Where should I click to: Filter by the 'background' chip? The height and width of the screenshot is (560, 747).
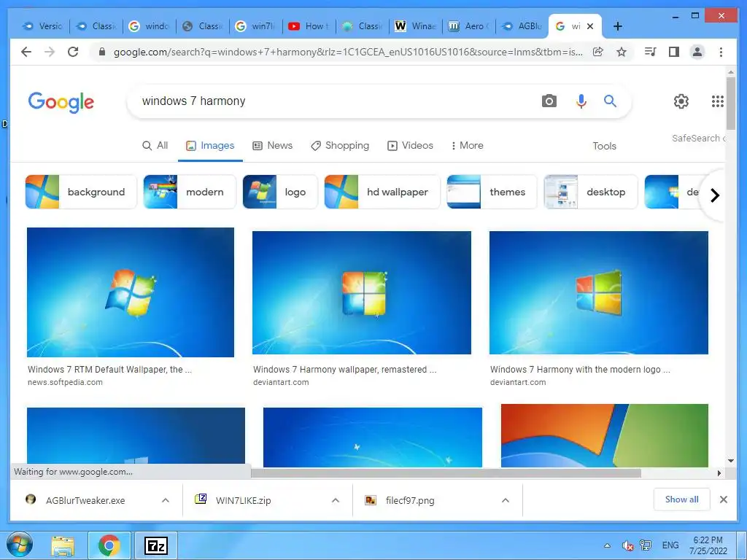click(81, 192)
